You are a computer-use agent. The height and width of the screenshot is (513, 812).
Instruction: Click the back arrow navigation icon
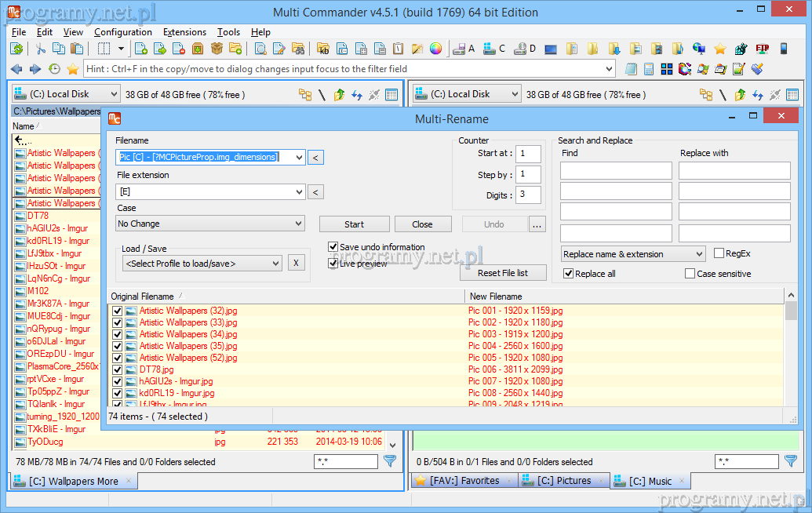[16, 69]
